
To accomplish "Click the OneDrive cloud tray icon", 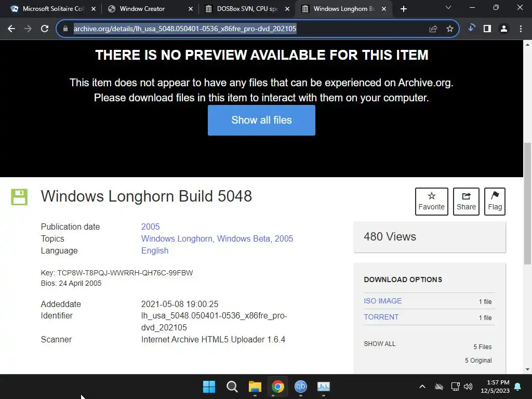I will (439, 387).
